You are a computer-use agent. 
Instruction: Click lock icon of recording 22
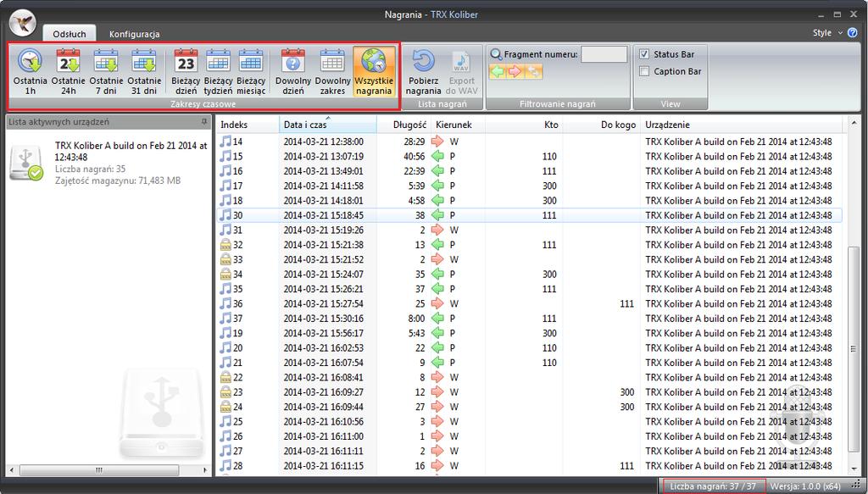pos(225,377)
